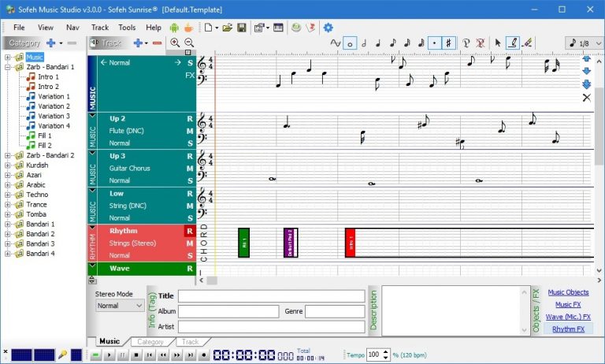The width and height of the screenshot is (605, 364).
Task: Click the red crossed pedal icon
Action: [x=481, y=43]
